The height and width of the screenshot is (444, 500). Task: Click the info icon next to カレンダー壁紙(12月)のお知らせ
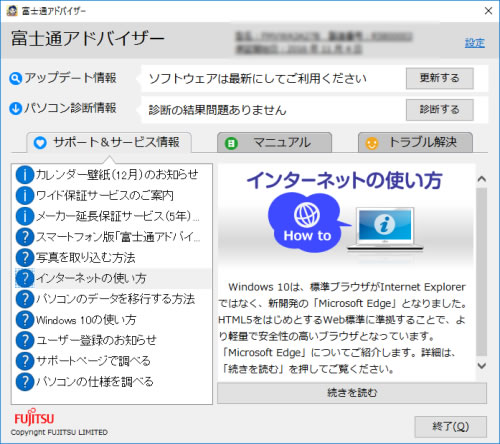tap(25, 175)
